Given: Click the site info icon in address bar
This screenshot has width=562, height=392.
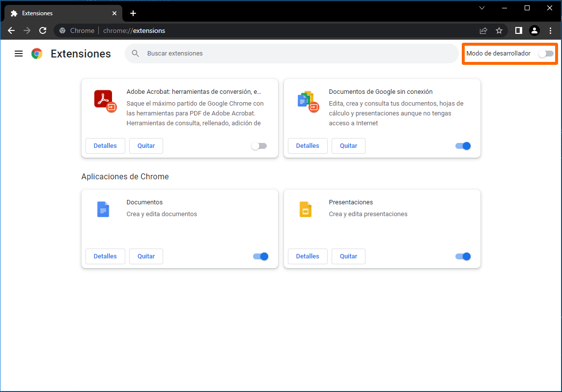Looking at the screenshot, I should click(x=62, y=31).
